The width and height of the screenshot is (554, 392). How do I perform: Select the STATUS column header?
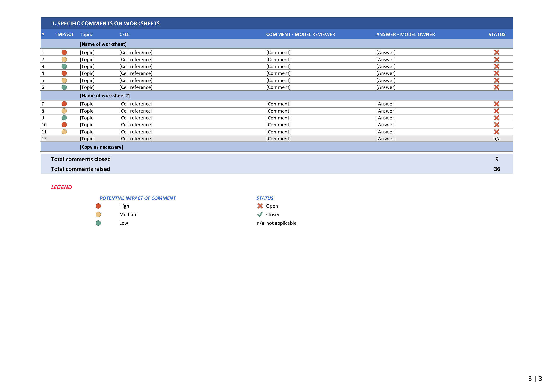coord(497,35)
